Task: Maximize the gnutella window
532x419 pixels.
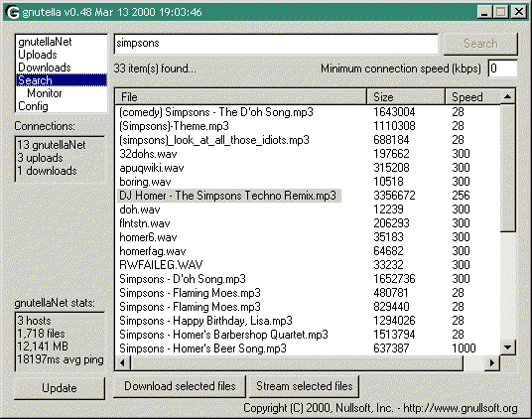Action: [501, 12]
